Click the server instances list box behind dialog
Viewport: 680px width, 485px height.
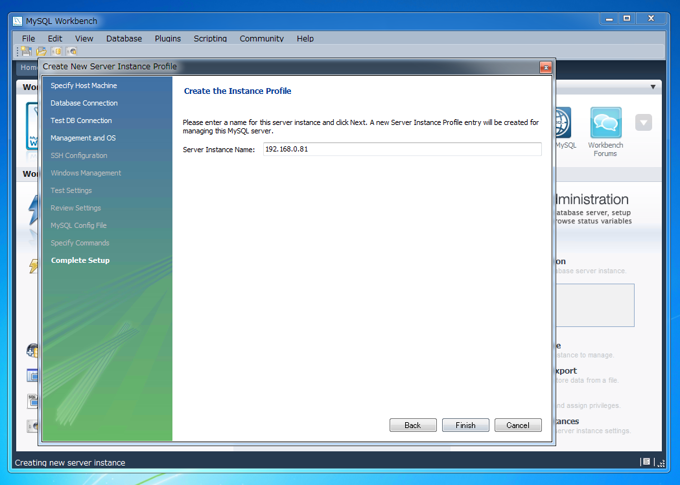(595, 305)
